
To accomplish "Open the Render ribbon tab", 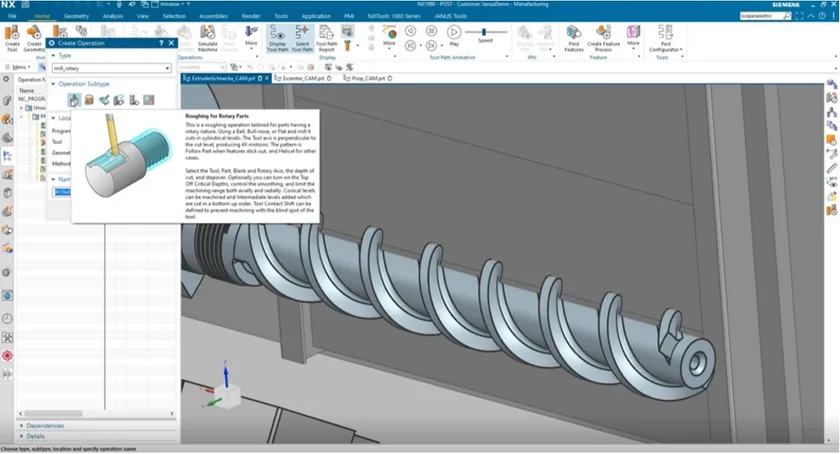I will 251,16.
